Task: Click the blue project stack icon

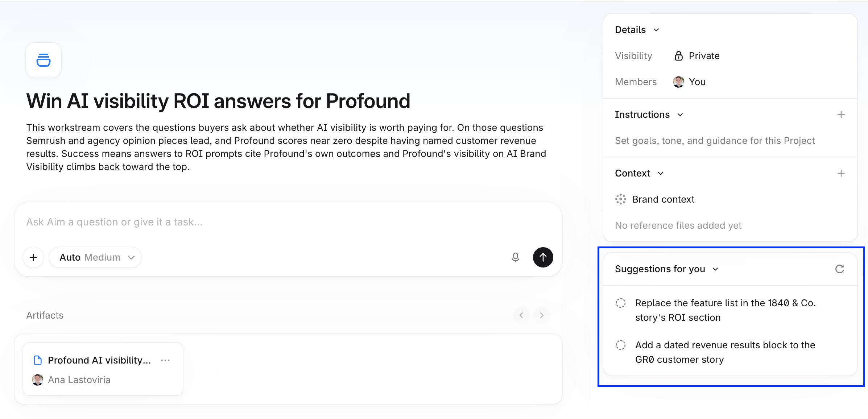Action: [x=44, y=60]
